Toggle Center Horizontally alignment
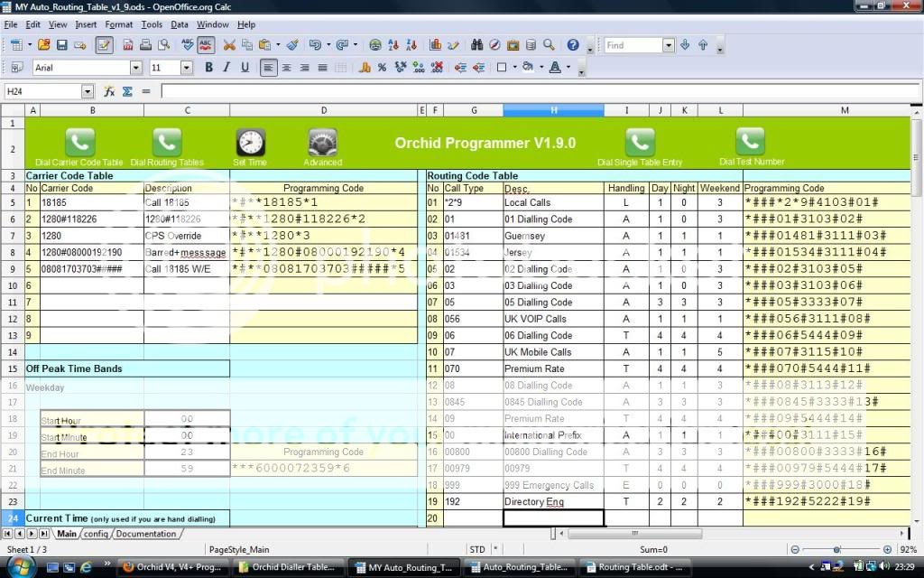Image resolution: width=924 pixels, height=578 pixels. coord(286,67)
